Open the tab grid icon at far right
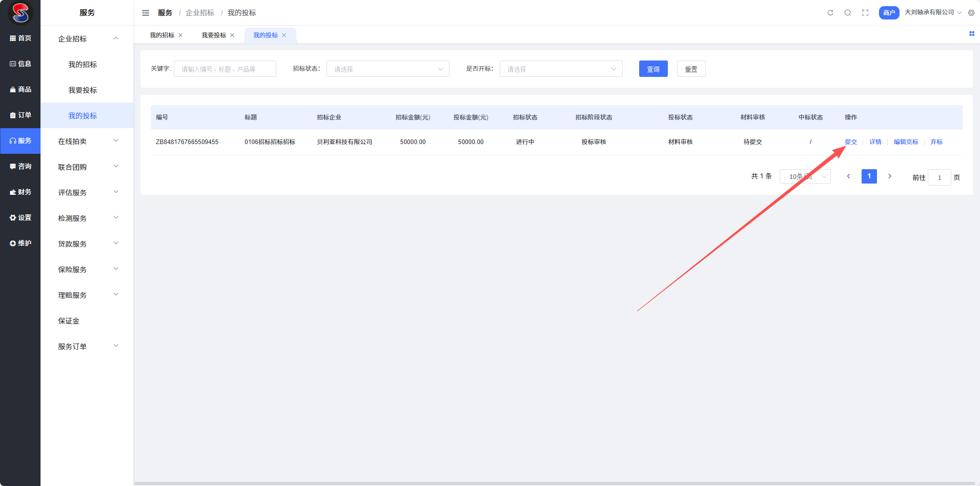The width and height of the screenshot is (980, 486). click(971, 34)
